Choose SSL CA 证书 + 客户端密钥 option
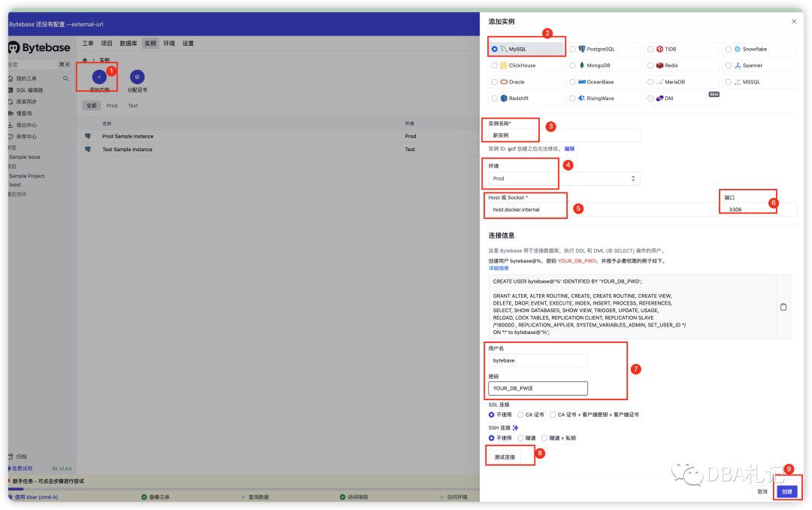Viewport: 812px width, 510px height. click(594, 414)
